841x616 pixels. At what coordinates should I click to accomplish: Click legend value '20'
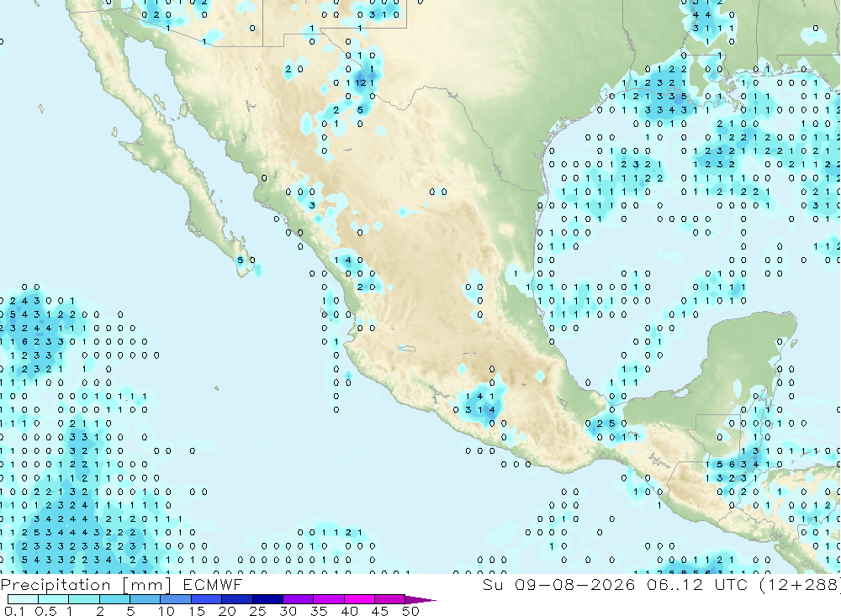pos(227,611)
